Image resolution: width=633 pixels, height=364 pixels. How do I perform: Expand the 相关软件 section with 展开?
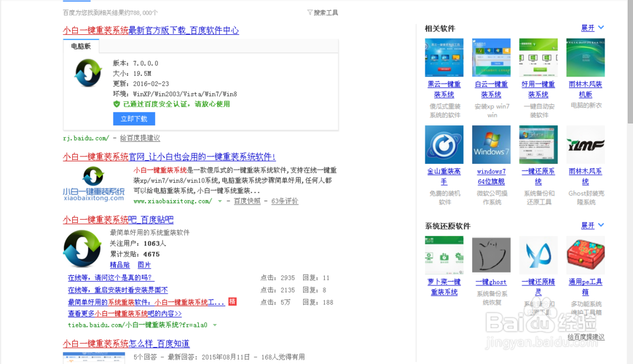(x=588, y=28)
